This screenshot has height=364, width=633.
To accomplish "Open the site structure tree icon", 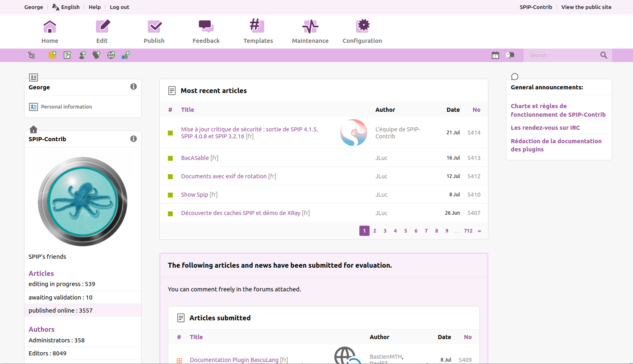I will (31, 55).
